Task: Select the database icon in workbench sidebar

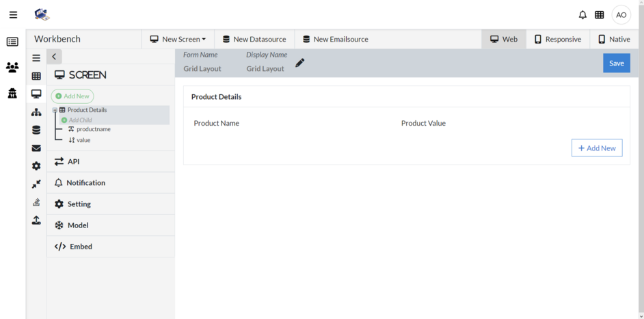Action: pyautogui.click(x=36, y=130)
